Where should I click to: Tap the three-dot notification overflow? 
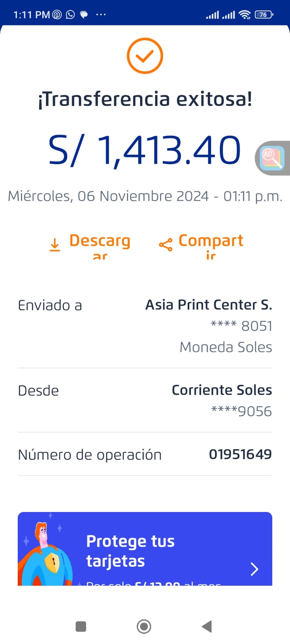[x=101, y=15]
